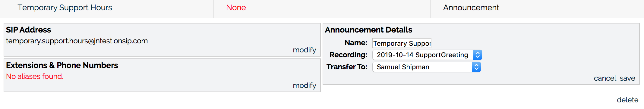Viewport: 644px width, 109px height.
Task: Click the Transfer To dropdown stepper arrows
Action: pyautogui.click(x=476, y=67)
